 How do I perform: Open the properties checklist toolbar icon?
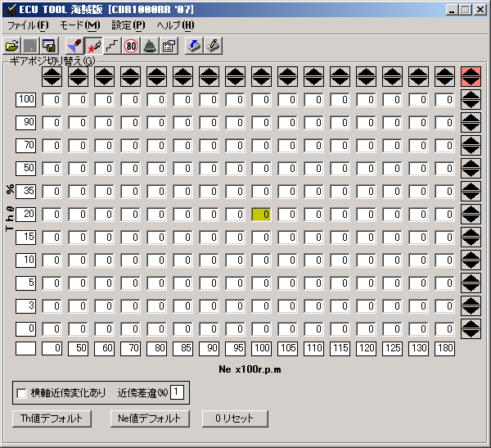[169, 46]
